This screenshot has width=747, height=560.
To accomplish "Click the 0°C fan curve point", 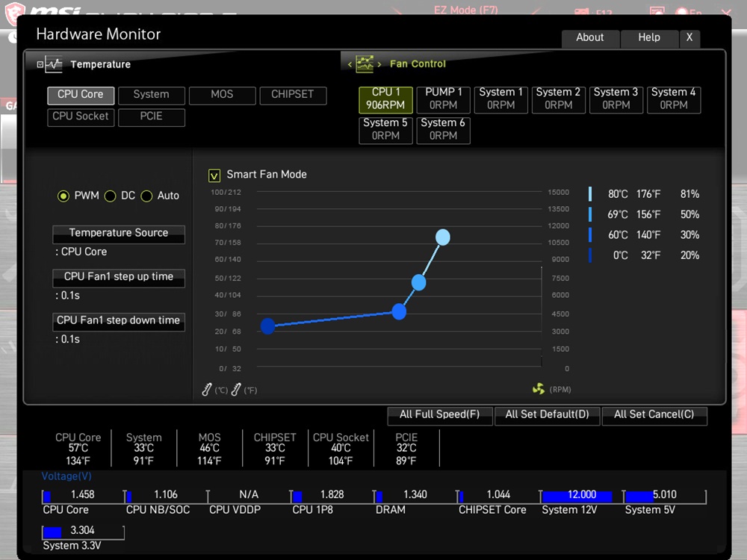I will tap(267, 326).
